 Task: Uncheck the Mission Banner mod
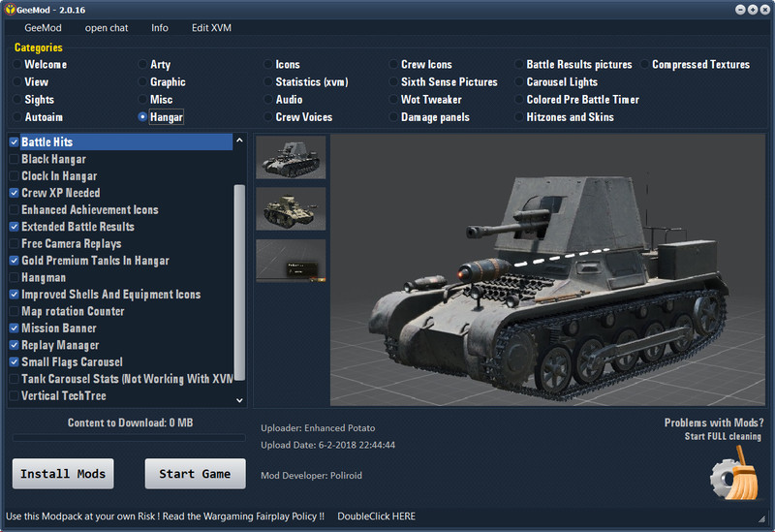[x=15, y=329]
